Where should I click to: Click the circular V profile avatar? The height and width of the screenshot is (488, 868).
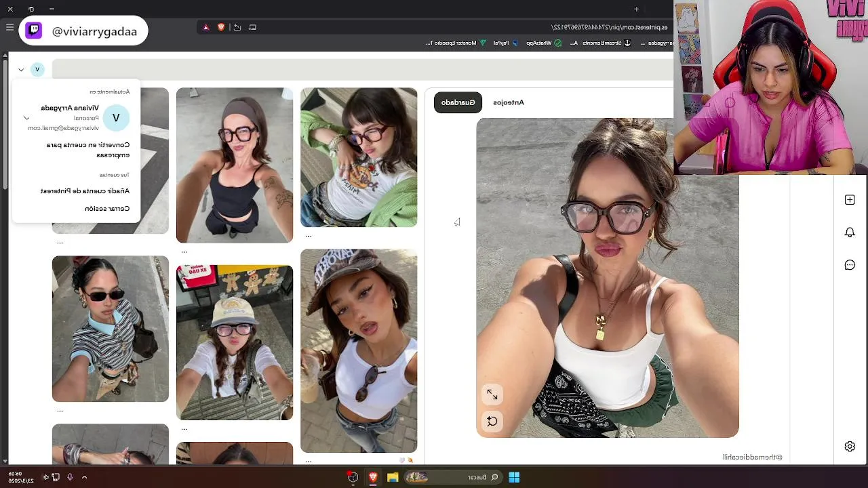pyautogui.click(x=37, y=69)
